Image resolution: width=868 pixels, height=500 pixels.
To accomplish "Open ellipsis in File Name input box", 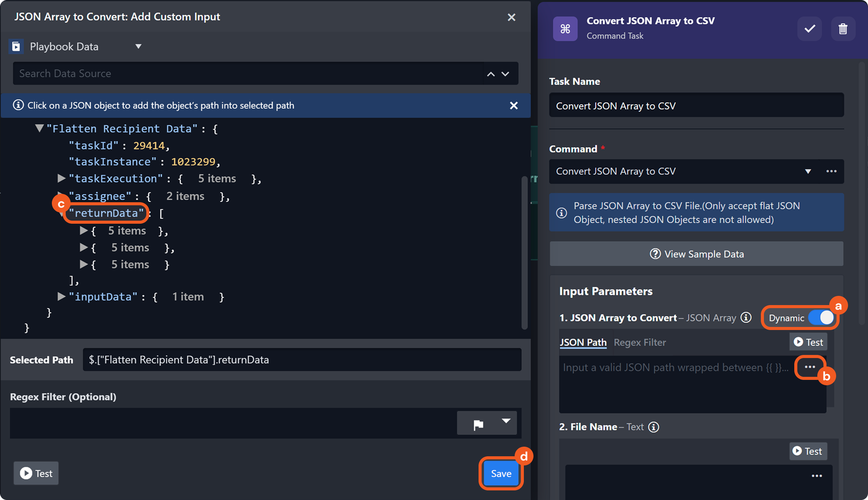I will 817,476.
